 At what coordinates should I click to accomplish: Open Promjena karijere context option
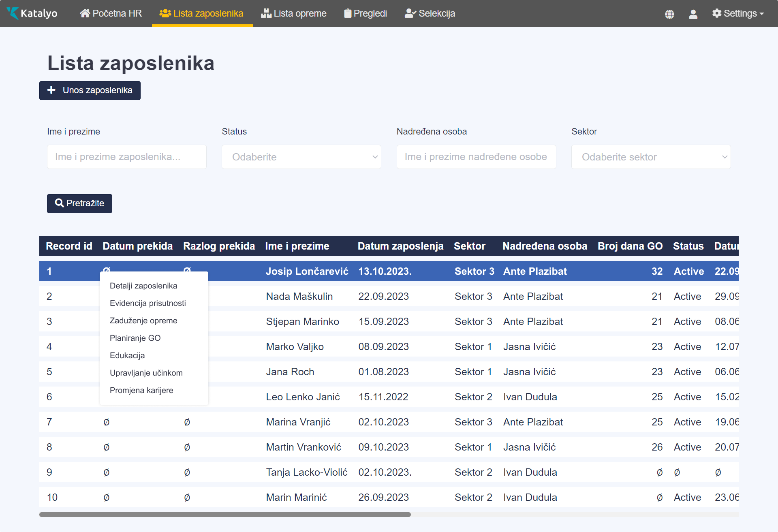(141, 390)
